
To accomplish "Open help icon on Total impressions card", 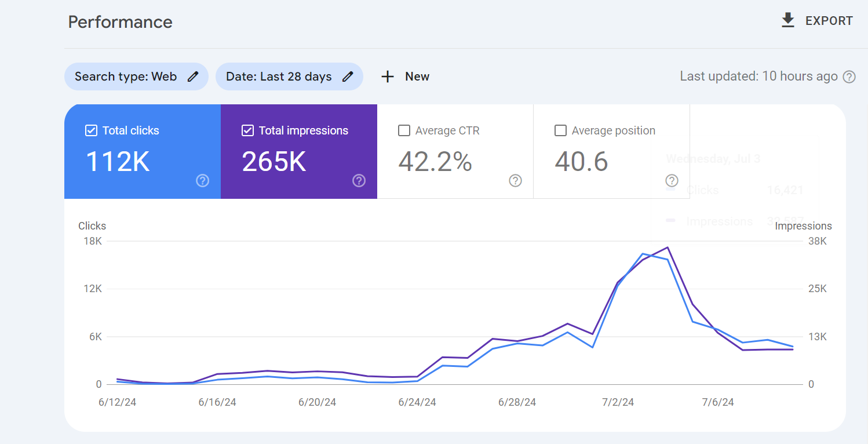I will click(x=359, y=181).
